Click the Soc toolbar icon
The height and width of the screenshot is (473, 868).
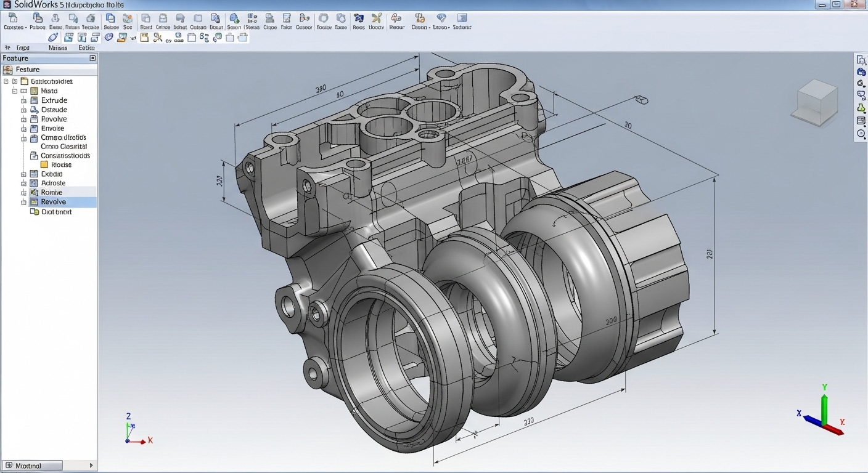tap(128, 18)
